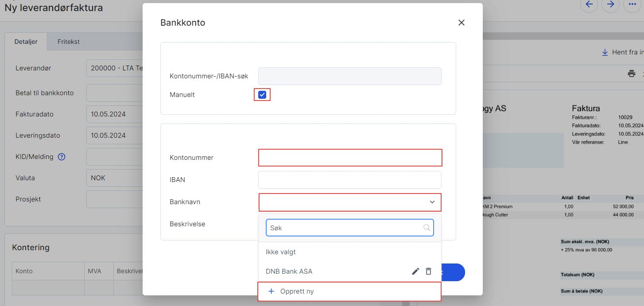Open the Detaljer tab

pyautogui.click(x=26, y=42)
